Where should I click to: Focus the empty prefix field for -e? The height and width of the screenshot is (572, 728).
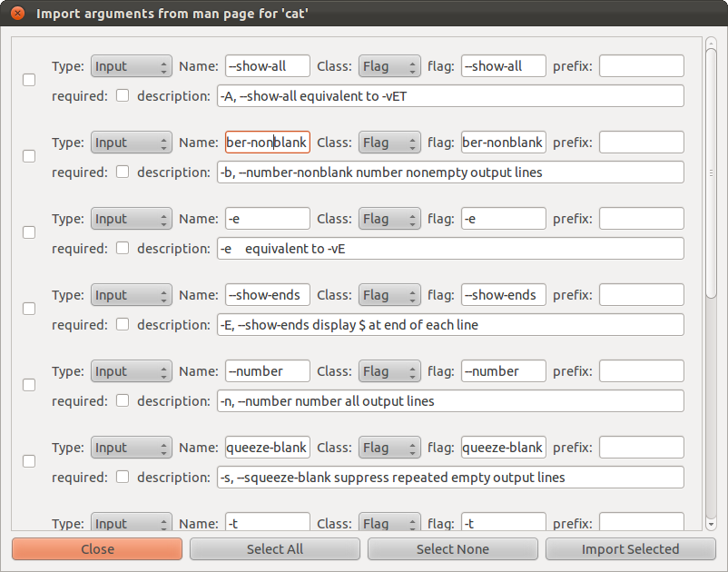[641, 219]
